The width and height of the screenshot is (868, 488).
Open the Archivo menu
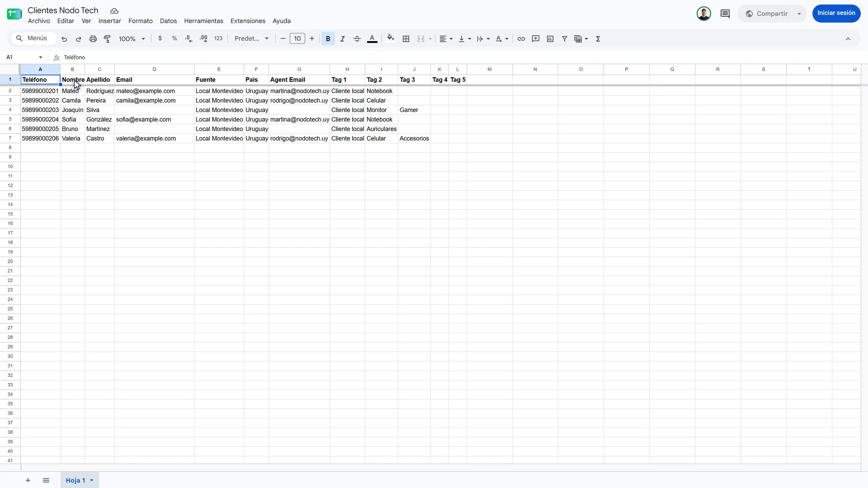point(39,21)
